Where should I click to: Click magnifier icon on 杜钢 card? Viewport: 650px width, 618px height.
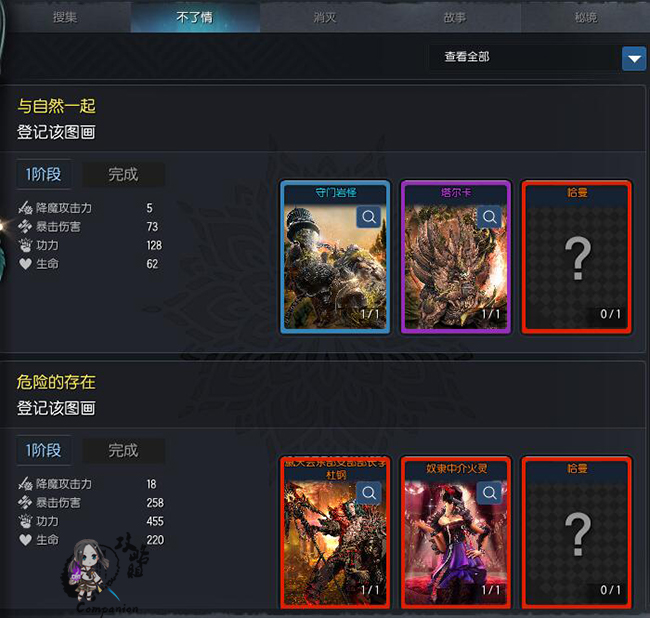coord(369,492)
